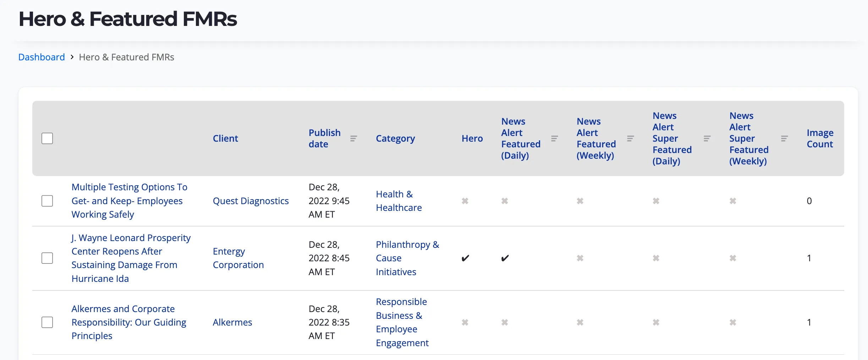Viewport: 868px width, 360px height.
Task: Click Hero checkmark in Entergy Corporation row
Action: click(x=465, y=258)
